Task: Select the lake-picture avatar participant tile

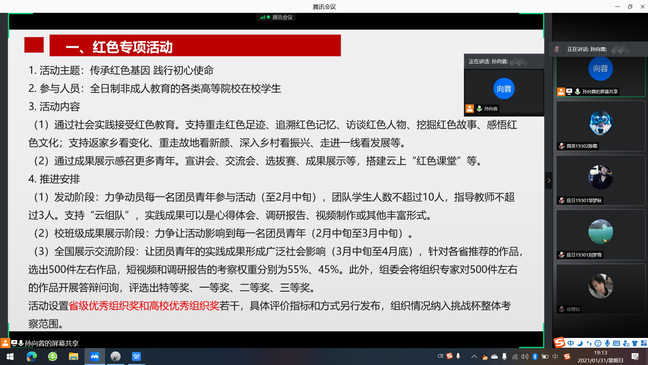Action: point(600,235)
